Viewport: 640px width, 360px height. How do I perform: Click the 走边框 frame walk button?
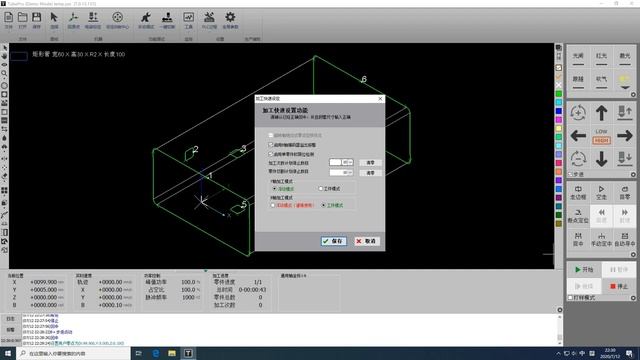coord(578,193)
